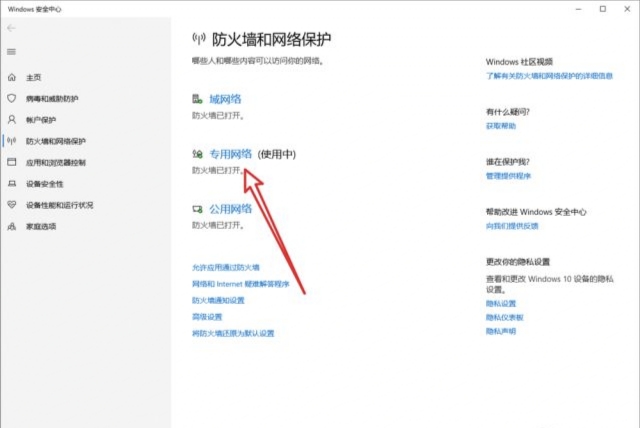The height and width of the screenshot is (428, 640).
Task: Click the family options icon
Action: click(12, 226)
